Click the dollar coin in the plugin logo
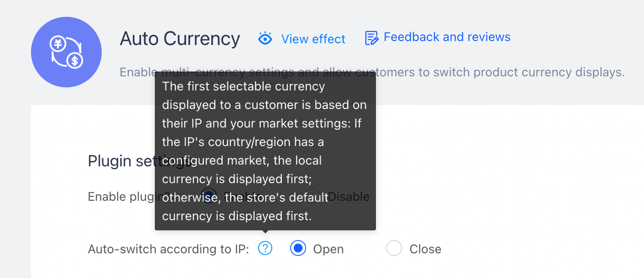This screenshot has width=644, height=278. click(75, 61)
